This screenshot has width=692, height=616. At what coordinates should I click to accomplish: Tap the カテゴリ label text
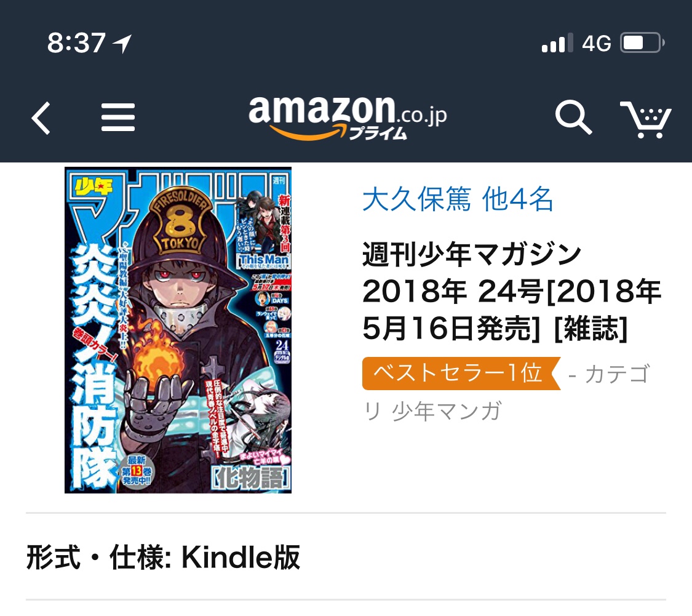pos(618,374)
